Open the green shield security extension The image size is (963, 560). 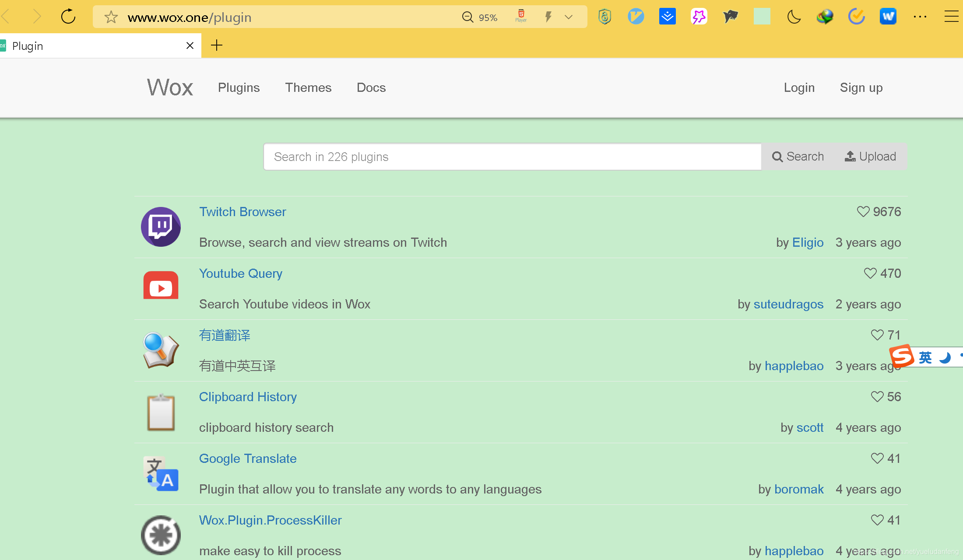click(x=605, y=17)
